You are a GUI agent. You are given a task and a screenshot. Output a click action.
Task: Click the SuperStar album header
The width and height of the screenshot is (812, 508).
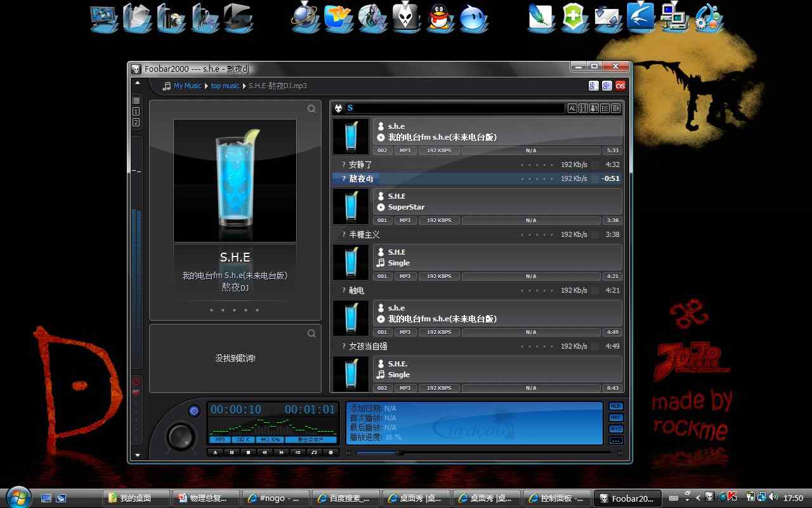pyautogui.click(x=498, y=201)
